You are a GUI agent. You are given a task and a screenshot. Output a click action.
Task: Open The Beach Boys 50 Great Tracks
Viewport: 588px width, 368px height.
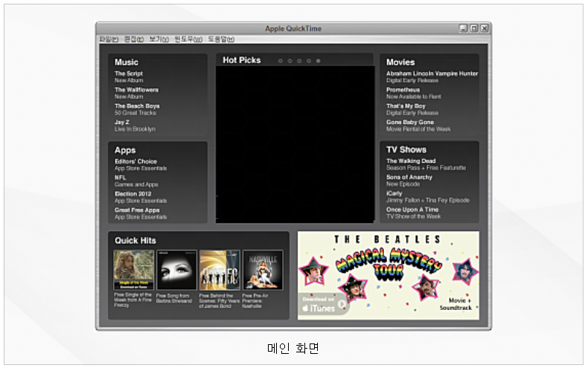[x=137, y=109]
